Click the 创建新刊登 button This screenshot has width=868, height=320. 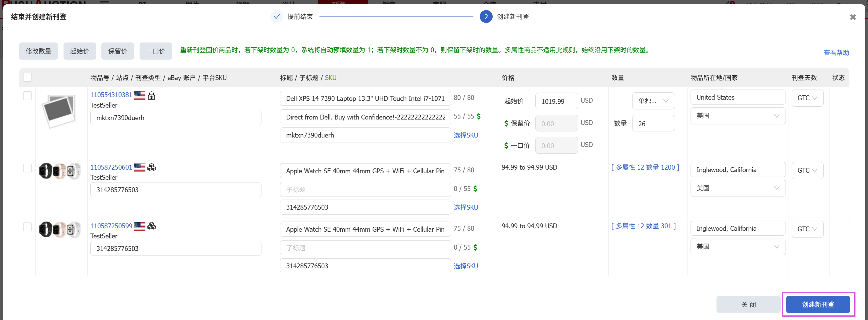818,304
